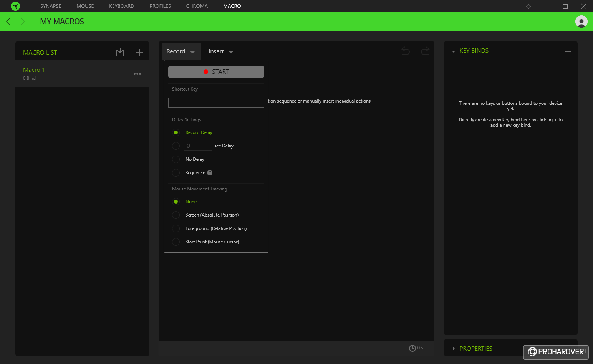Open the user profile avatar
Viewport: 593px width, 364px height.
581,22
